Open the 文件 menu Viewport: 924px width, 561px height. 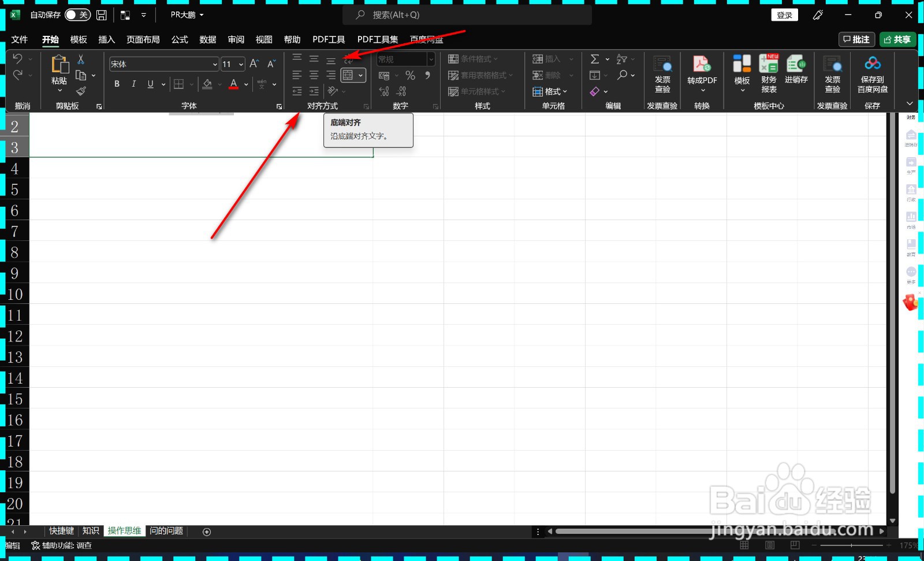click(x=20, y=39)
